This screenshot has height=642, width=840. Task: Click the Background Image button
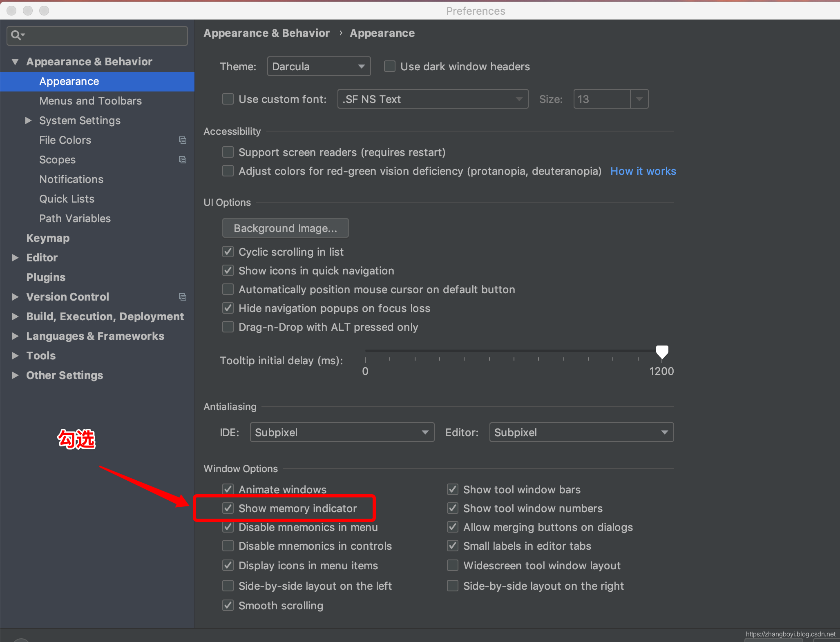(285, 228)
